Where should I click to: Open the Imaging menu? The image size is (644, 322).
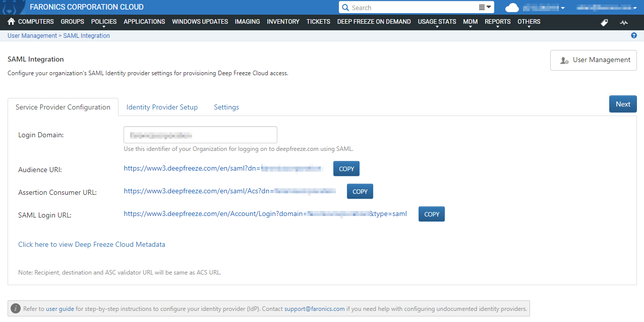(248, 22)
